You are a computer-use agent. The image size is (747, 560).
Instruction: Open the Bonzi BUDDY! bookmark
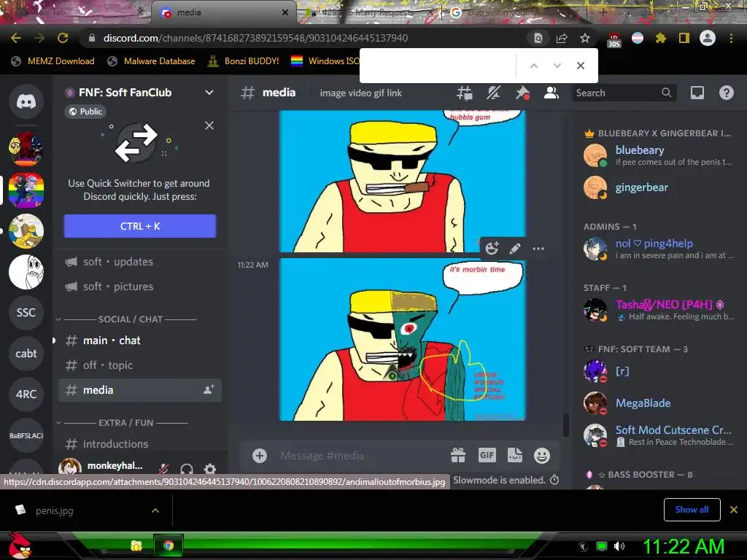tap(244, 61)
